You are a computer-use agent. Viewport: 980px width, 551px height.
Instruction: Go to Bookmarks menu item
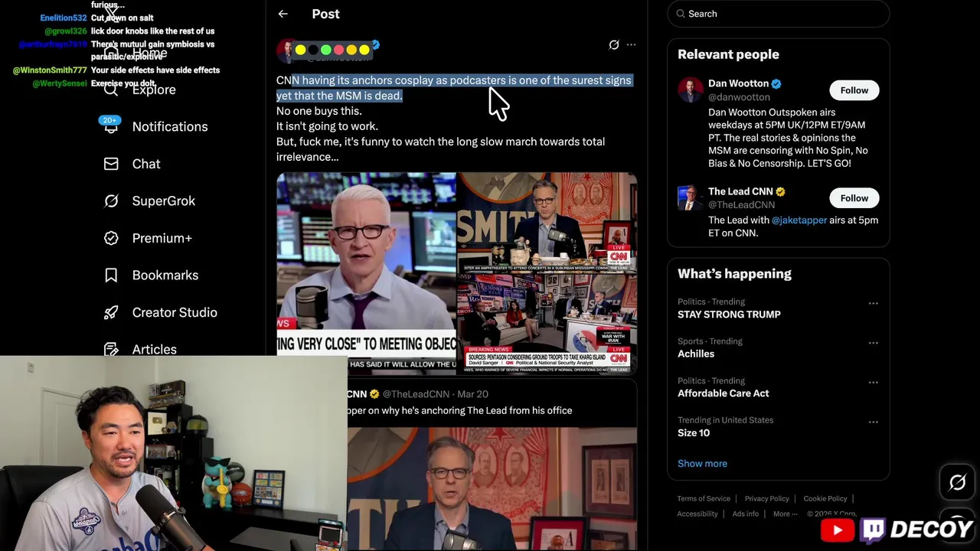pyautogui.click(x=165, y=275)
